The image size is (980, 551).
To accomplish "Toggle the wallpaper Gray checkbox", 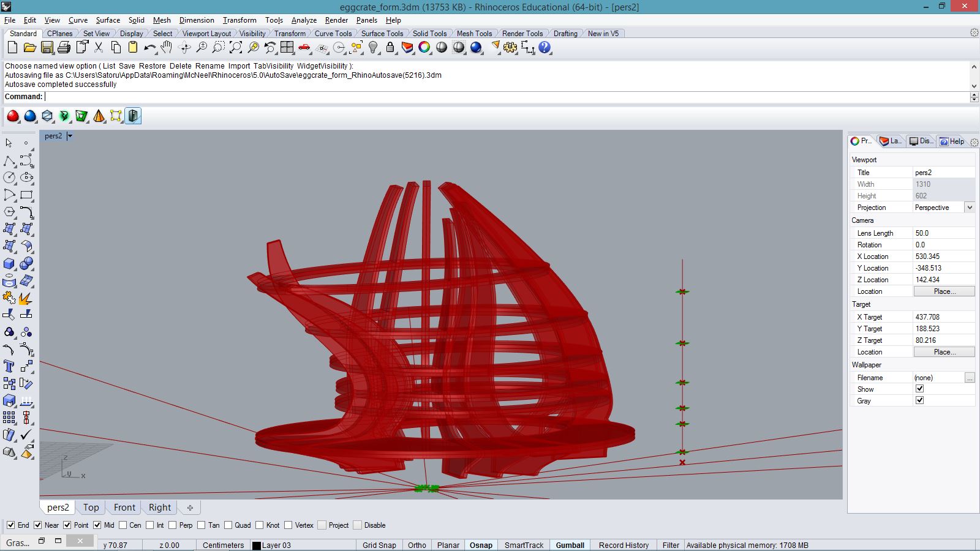I will (919, 400).
